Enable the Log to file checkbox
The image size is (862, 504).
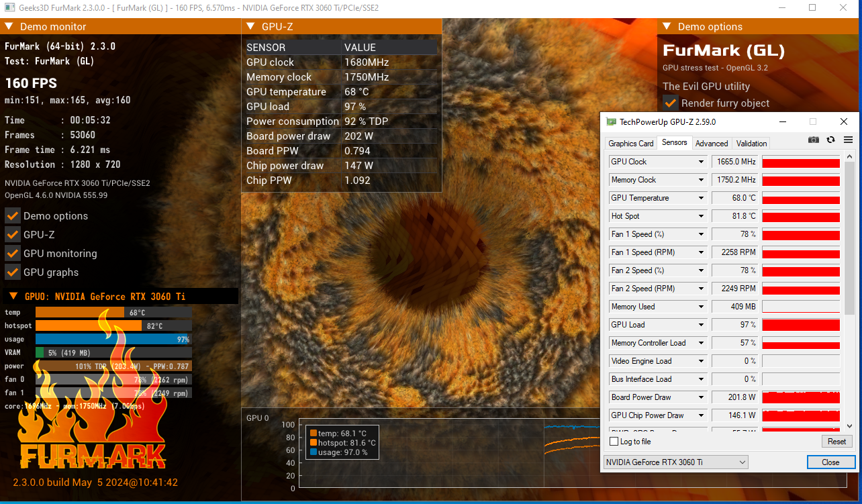point(614,441)
